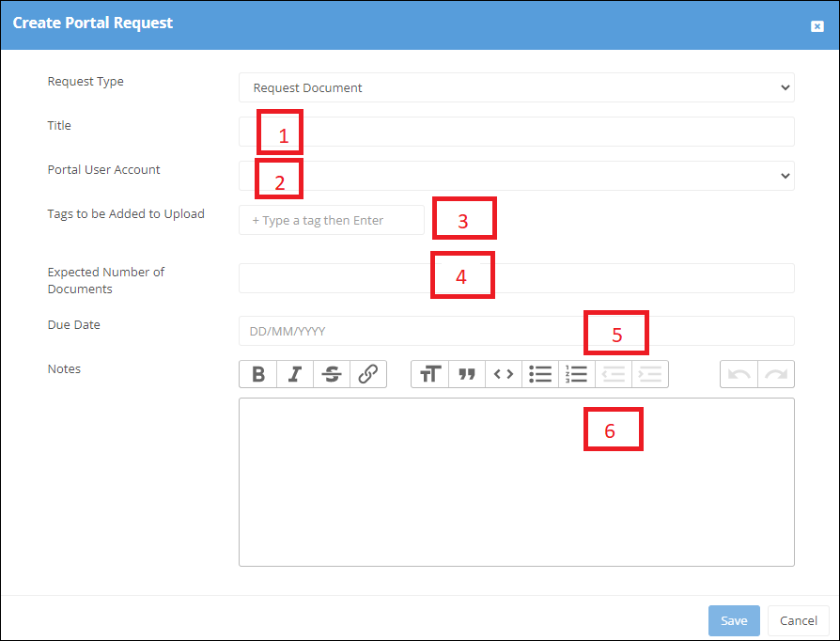Open the Portal User Account dropdown
This screenshot has height=641, width=840.
point(517,176)
